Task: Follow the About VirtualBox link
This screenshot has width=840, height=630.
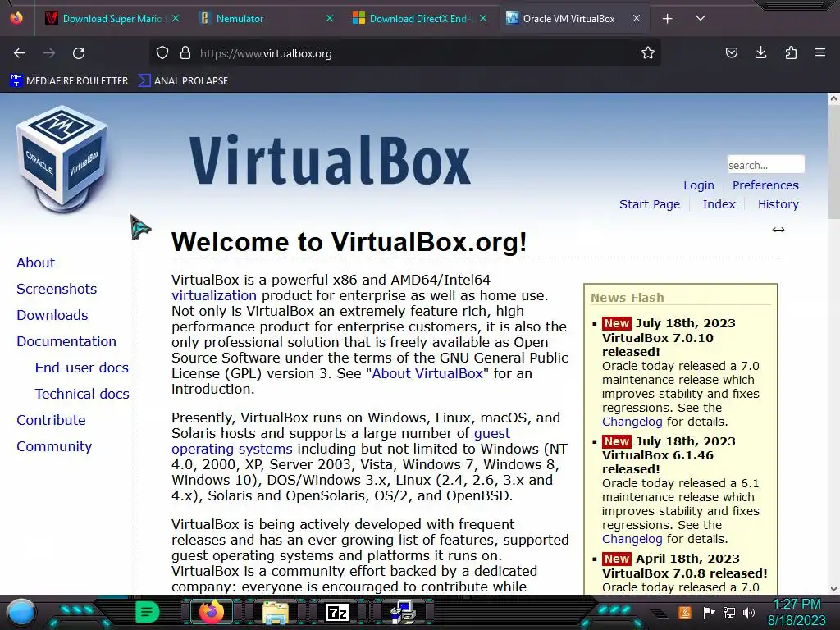Action: (427, 373)
